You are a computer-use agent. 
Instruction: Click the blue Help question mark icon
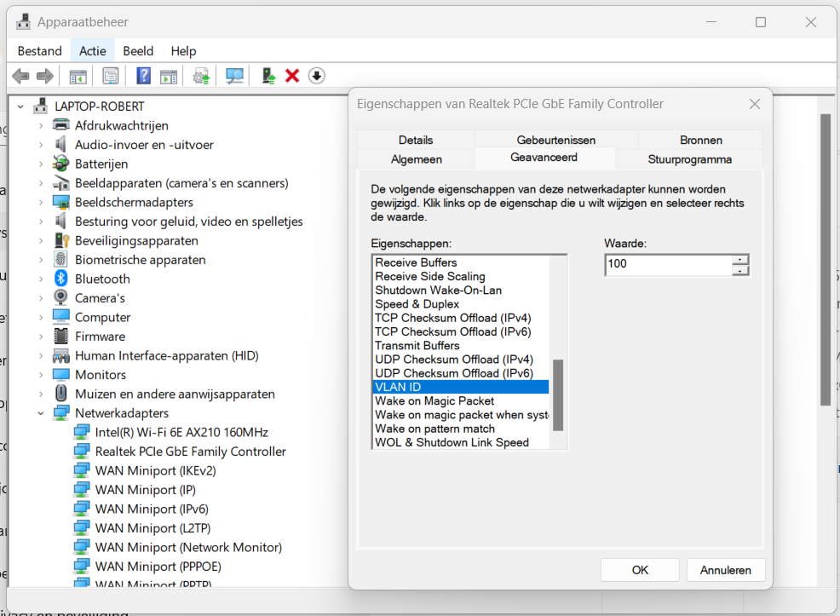[x=144, y=76]
